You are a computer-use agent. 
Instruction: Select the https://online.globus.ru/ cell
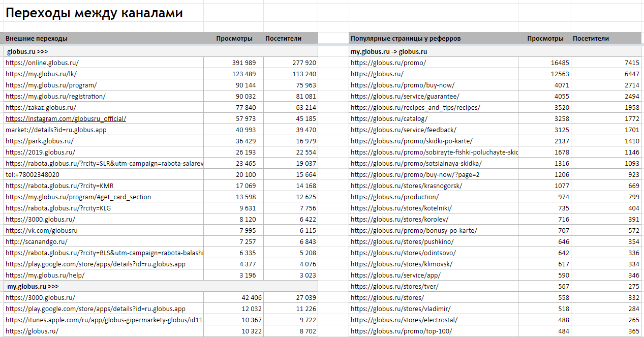click(104, 63)
